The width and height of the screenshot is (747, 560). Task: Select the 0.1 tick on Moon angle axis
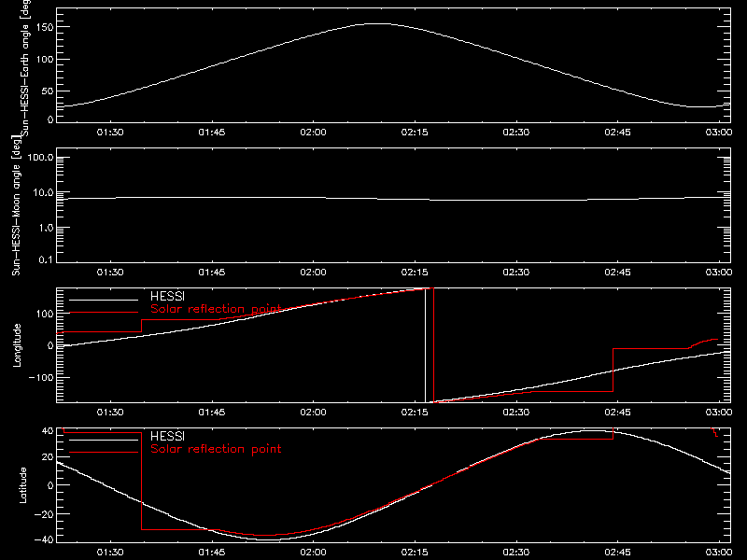pyautogui.click(x=46, y=259)
